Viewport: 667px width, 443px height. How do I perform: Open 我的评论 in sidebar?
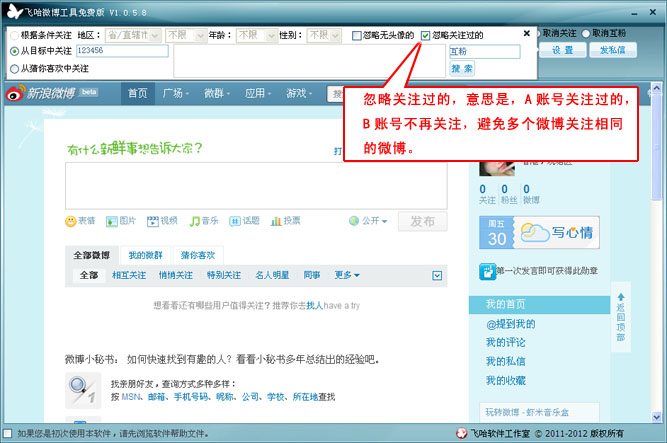pyautogui.click(x=505, y=343)
